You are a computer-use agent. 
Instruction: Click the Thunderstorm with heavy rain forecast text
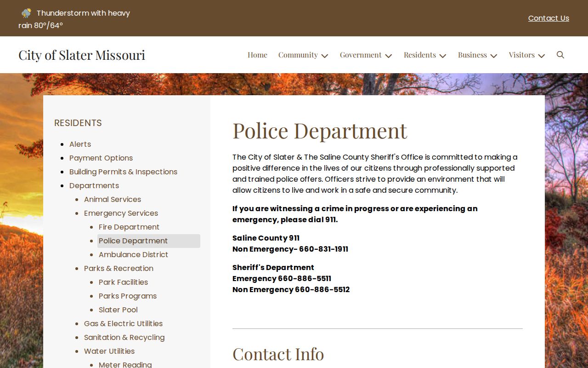click(x=74, y=19)
